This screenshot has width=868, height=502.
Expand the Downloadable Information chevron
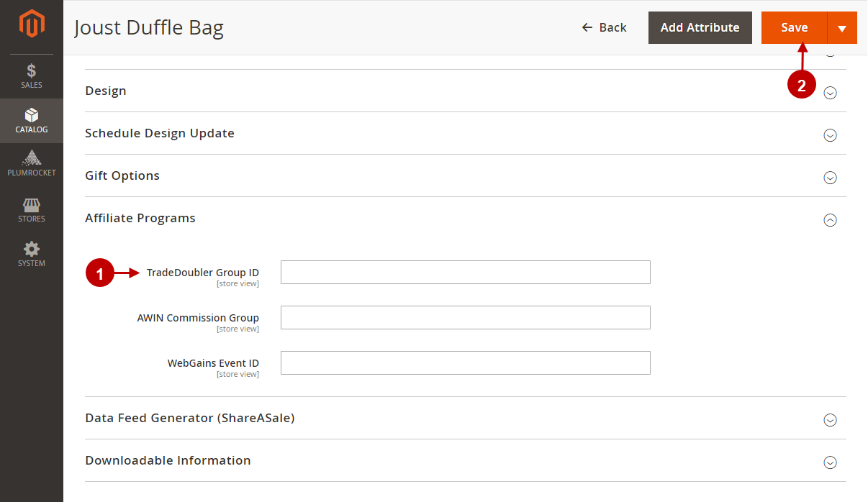(831, 462)
